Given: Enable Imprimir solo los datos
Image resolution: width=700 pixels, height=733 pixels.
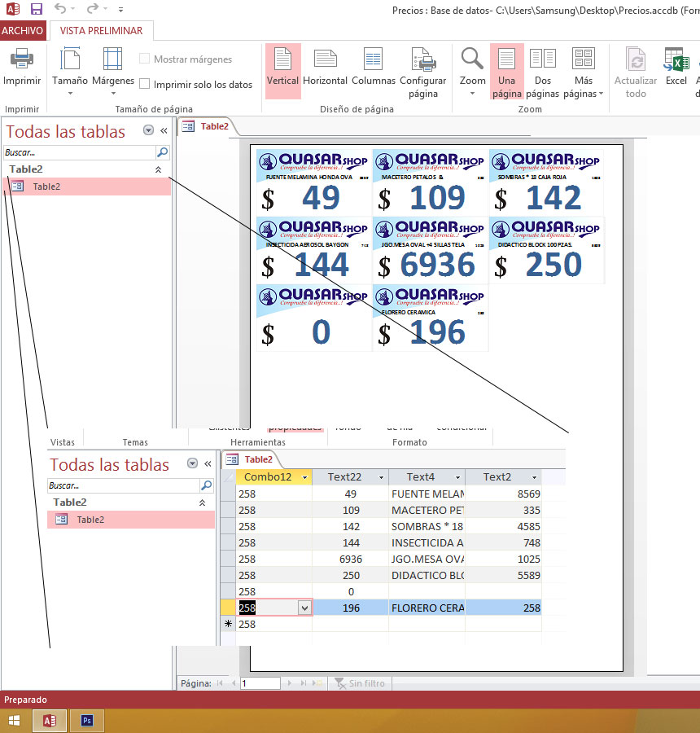Looking at the screenshot, I should tap(145, 84).
